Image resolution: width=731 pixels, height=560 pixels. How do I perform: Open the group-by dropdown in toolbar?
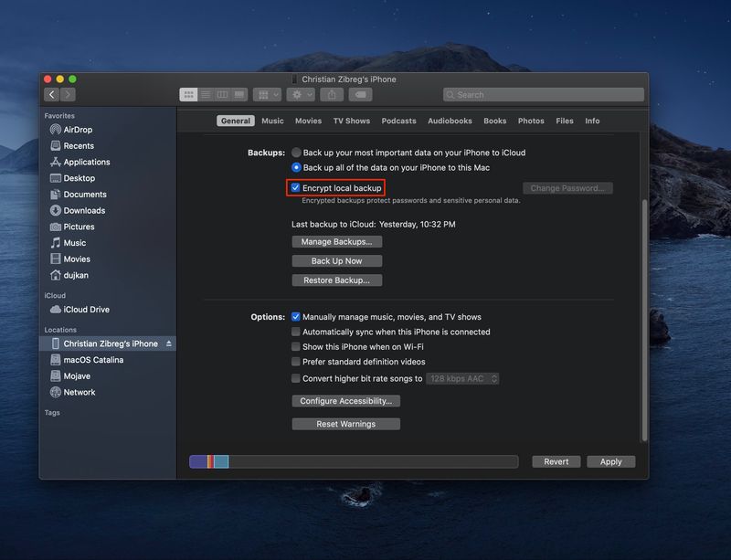(267, 95)
